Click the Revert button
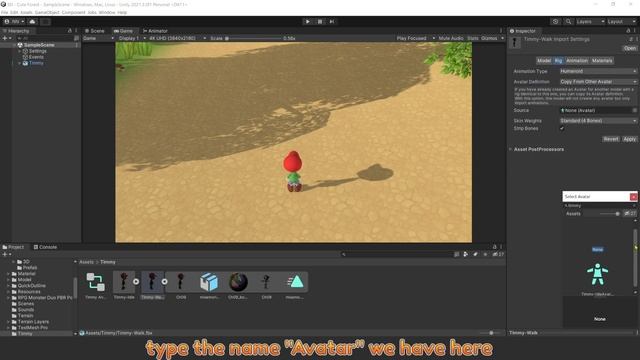The height and width of the screenshot is (360, 640). click(611, 139)
